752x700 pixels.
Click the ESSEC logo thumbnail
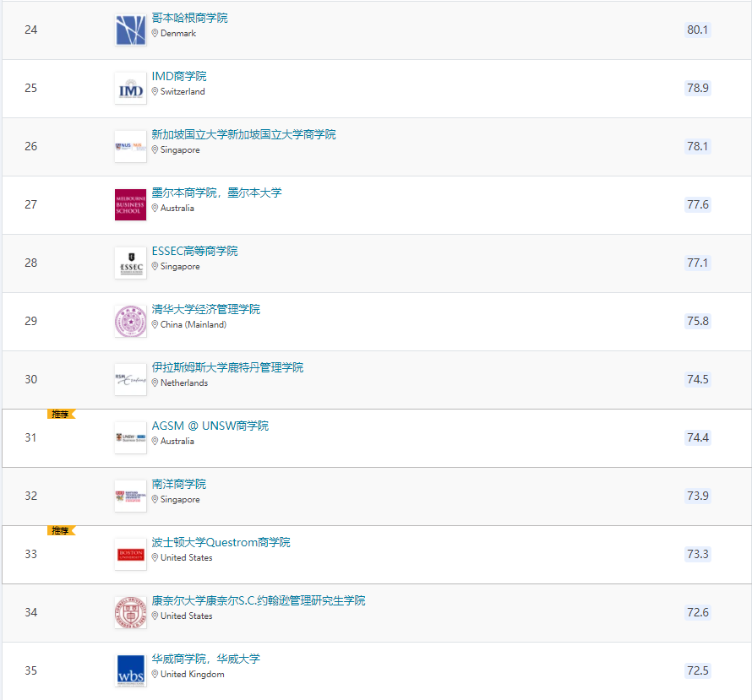pyautogui.click(x=130, y=263)
